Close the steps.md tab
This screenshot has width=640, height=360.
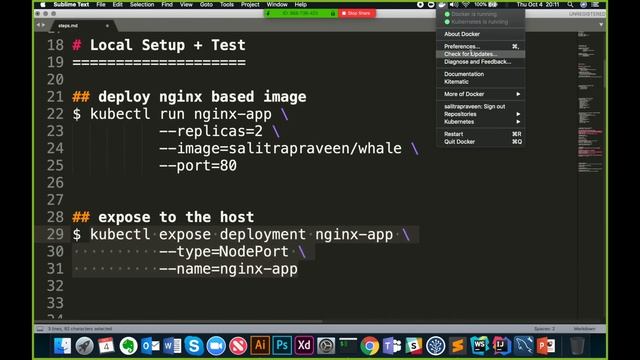point(107,26)
